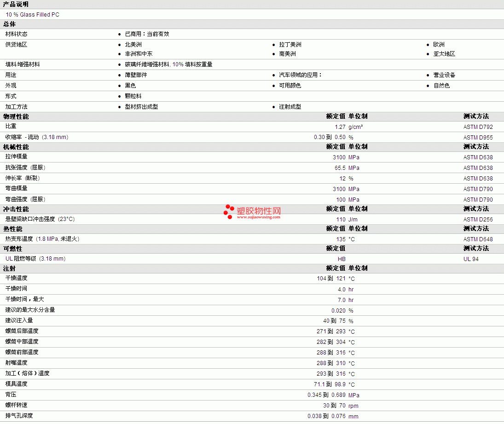The height and width of the screenshot is (424, 504).
Task: Click 热变形温度 row label
Action: pyautogui.click(x=42, y=239)
